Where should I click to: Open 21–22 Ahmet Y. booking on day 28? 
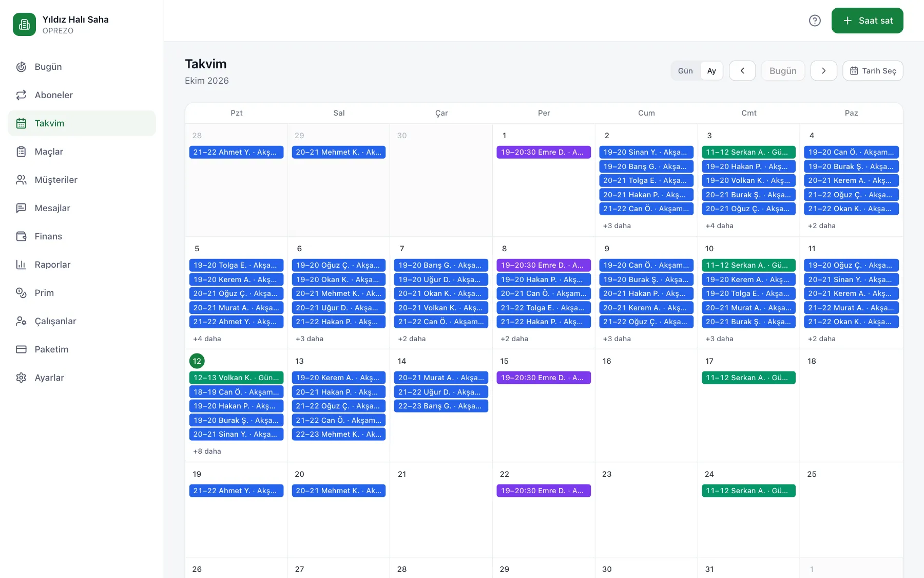click(x=236, y=152)
